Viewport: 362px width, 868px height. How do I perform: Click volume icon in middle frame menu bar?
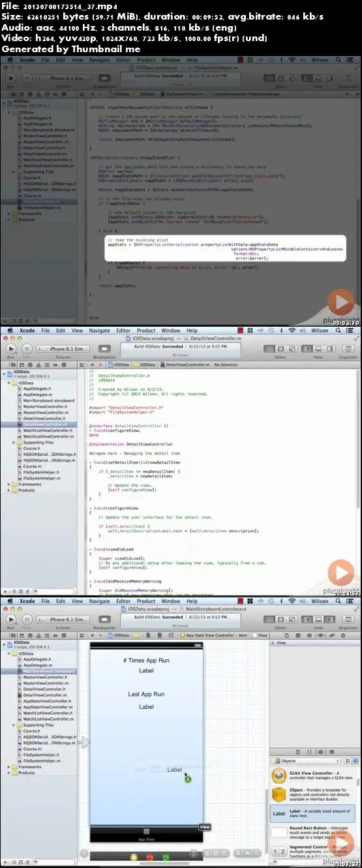pyautogui.click(x=303, y=331)
